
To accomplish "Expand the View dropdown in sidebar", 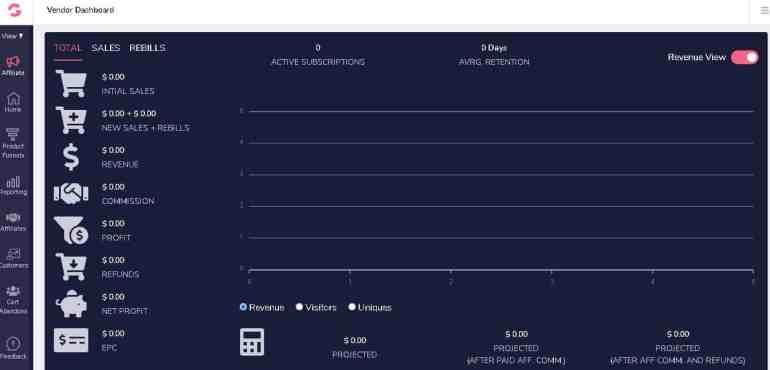I will [12, 36].
